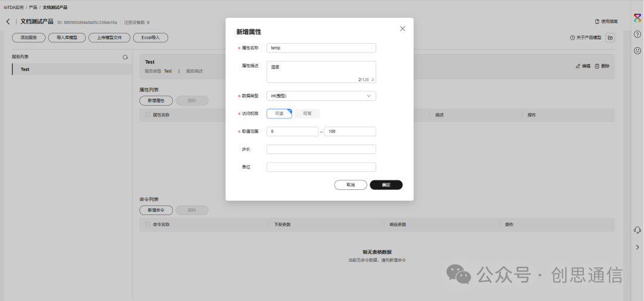Open 关于产品模型 help link
This screenshot has height=301, width=644.
coord(586,38)
